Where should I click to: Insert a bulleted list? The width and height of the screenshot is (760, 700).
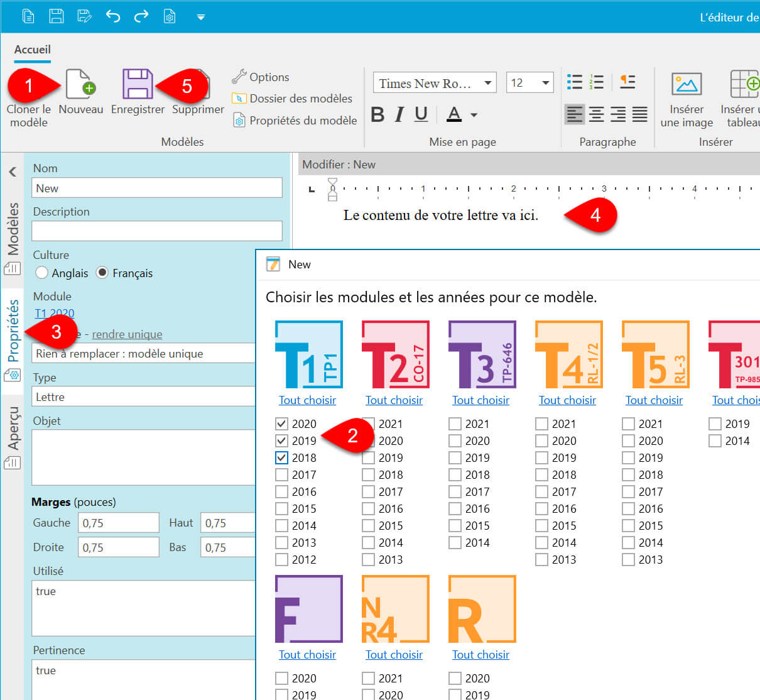[575, 82]
